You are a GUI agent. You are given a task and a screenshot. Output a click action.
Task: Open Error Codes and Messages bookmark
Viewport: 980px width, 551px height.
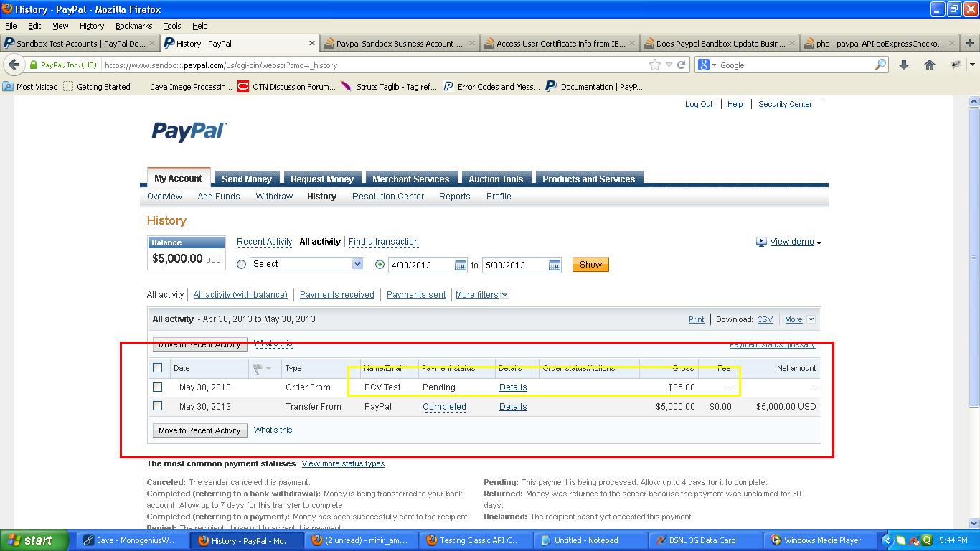point(492,87)
